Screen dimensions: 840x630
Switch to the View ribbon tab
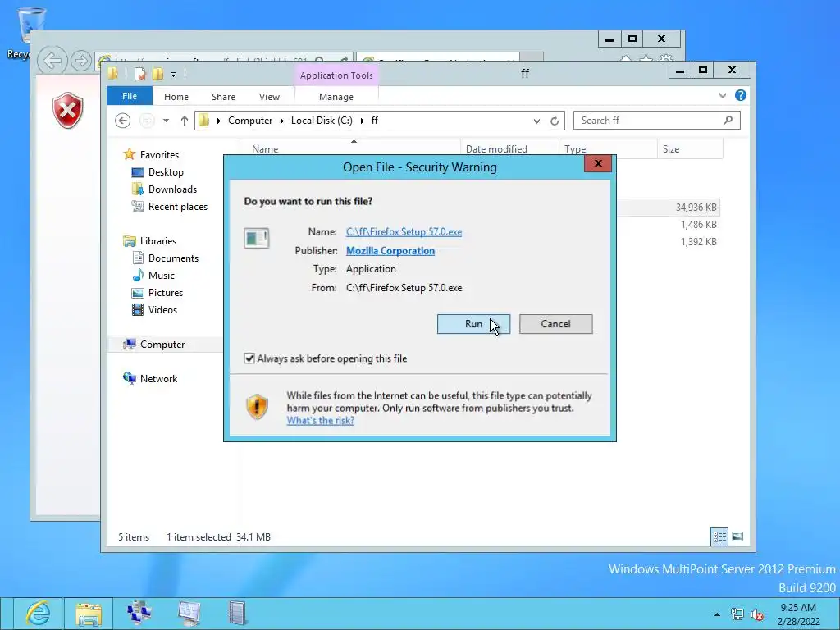point(269,97)
